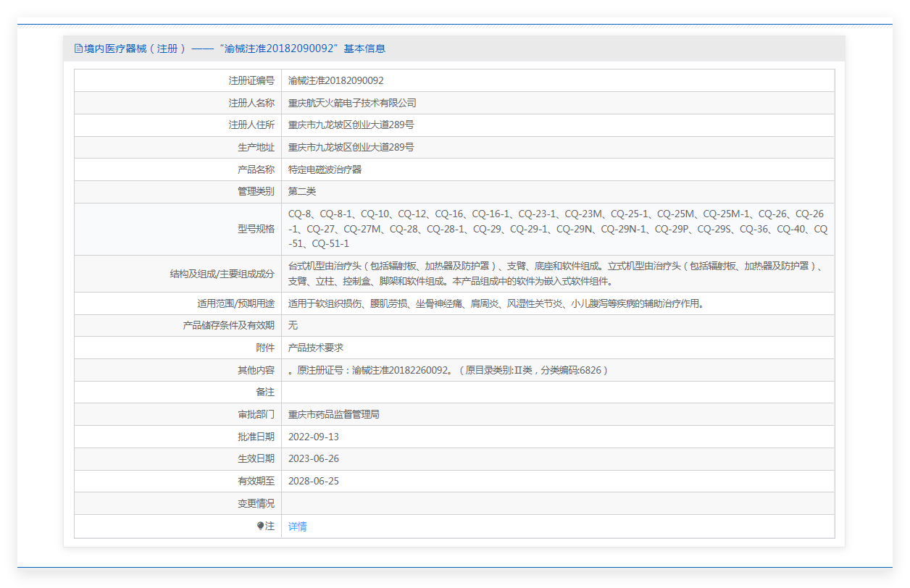Click approval date 2022-09-13

click(x=313, y=437)
